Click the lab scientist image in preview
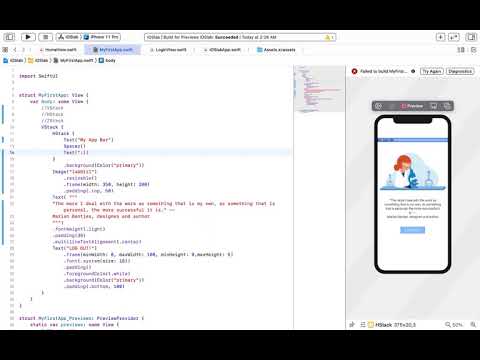This screenshot has height=360, width=480. 413,172
